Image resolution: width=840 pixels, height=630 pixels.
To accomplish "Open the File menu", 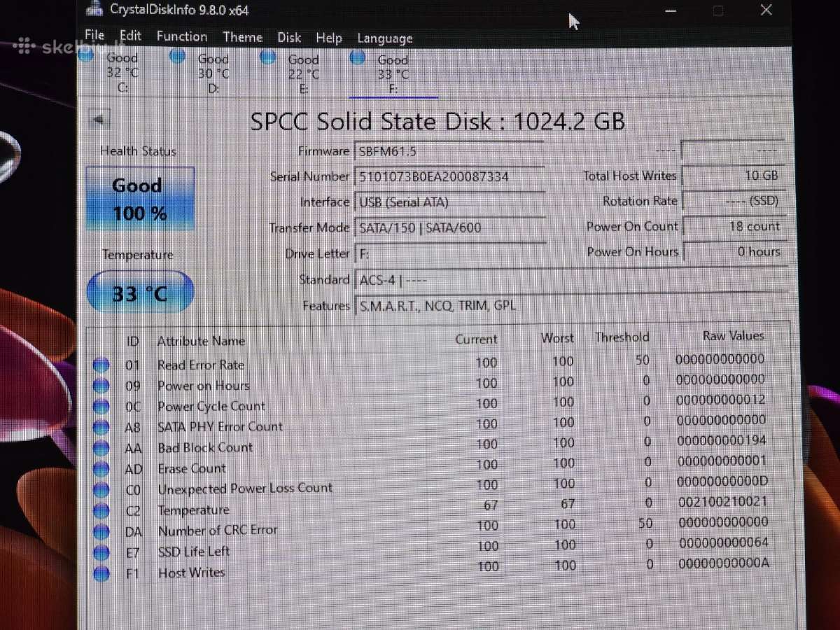I will coord(94,35).
